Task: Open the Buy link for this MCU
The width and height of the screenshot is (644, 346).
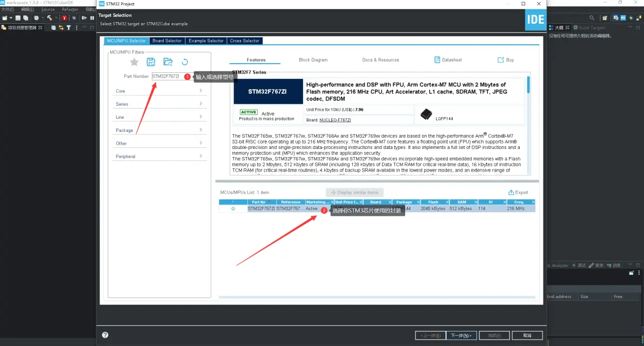Action: pyautogui.click(x=506, y=60)
